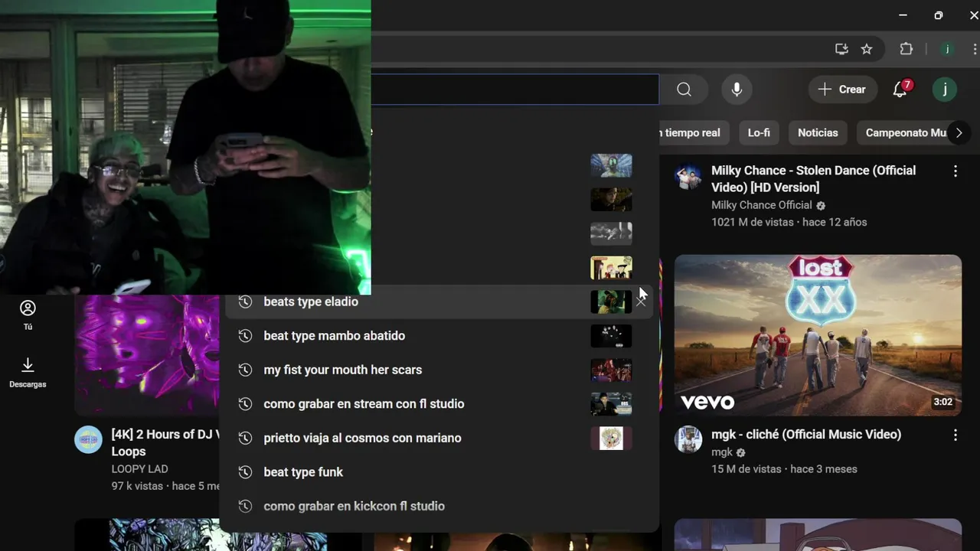This screenshot has width=980, height=551.
Task: Open '[4K] 2 Hours of DJ' video title
Action: pyautogui.click(x=165, y=442)
